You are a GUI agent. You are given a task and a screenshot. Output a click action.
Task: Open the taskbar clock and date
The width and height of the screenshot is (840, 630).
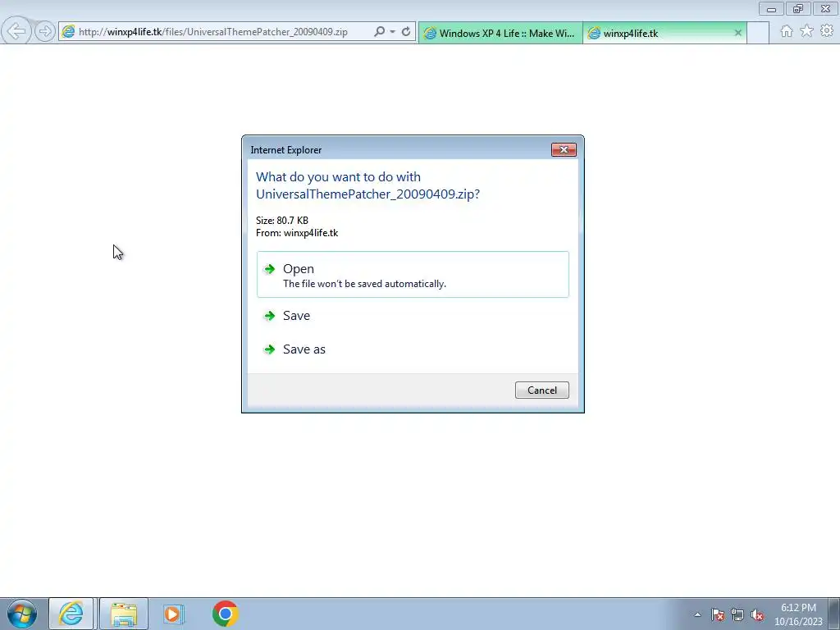798,614
